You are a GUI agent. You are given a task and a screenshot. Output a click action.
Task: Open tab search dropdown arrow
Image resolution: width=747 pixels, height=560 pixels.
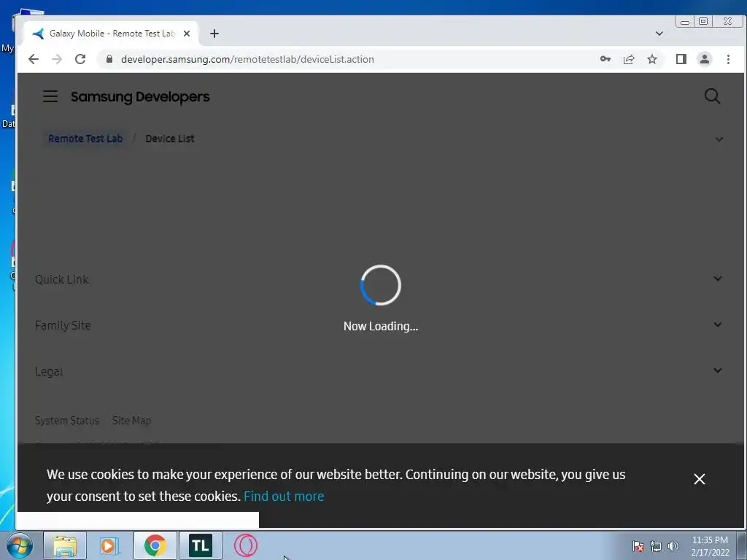(659, 34)
